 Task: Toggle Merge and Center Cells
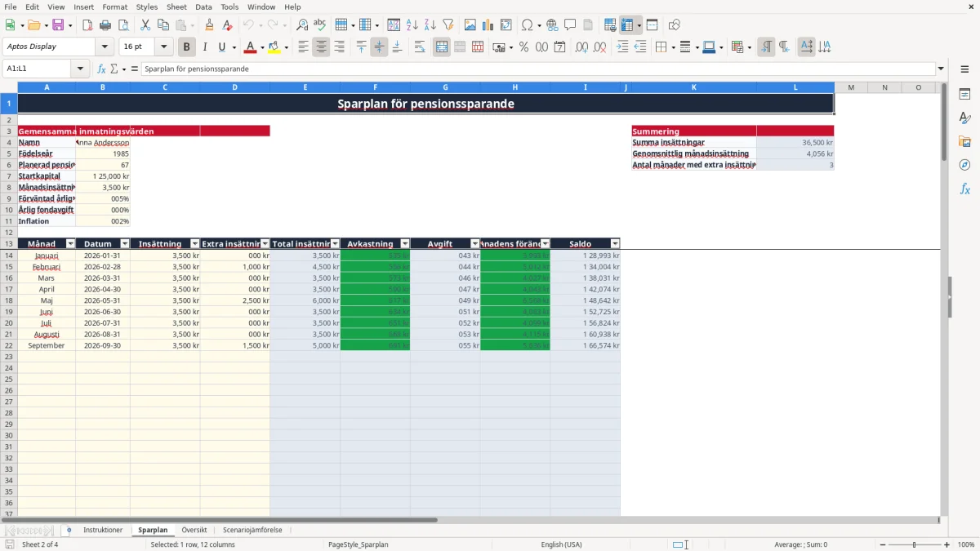tap(442, 47)
